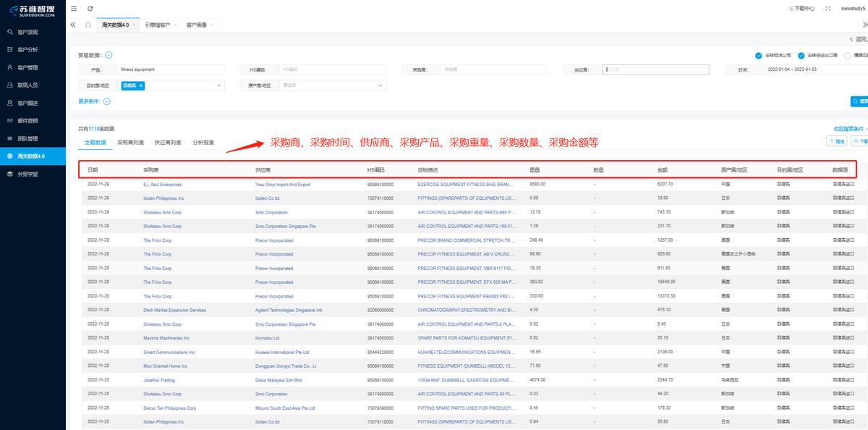Uncheck the 去除物流公司 checkbox
868x430 pixels.
[x=758, y=55]
